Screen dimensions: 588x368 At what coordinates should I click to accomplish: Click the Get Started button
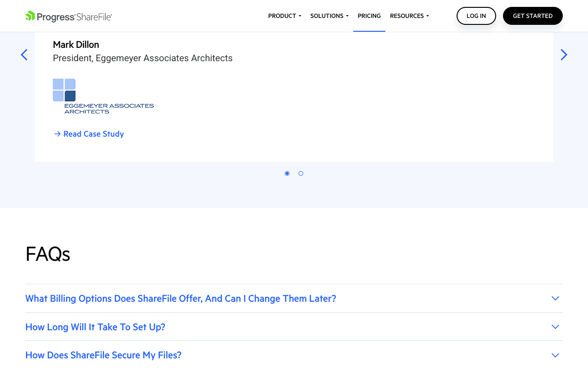coord(533,16)
